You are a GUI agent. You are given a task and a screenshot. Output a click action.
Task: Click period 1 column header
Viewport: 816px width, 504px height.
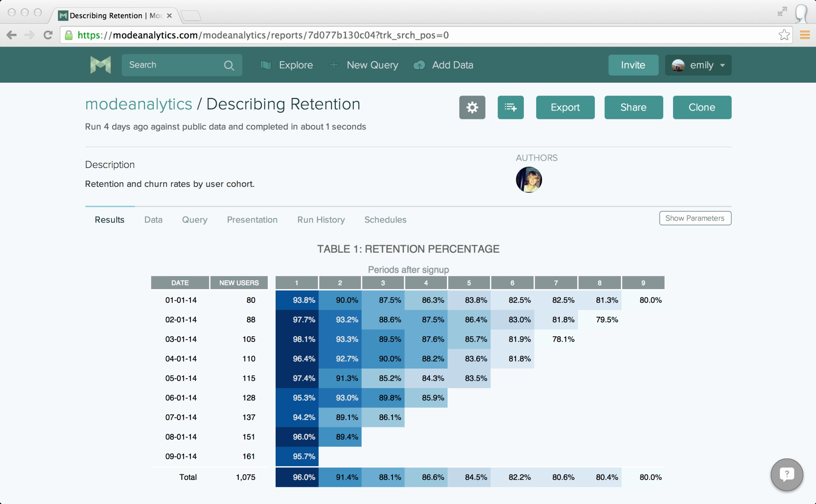point(297,283)
